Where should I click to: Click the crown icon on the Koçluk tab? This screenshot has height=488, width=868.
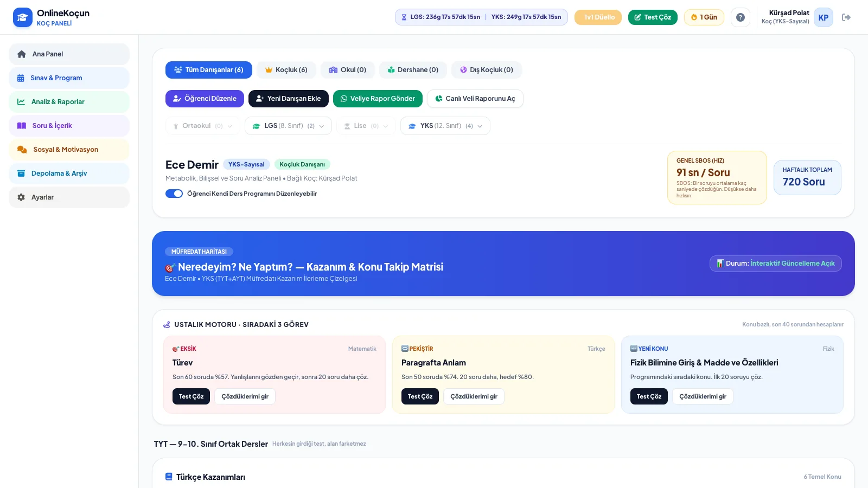point(269,70)
